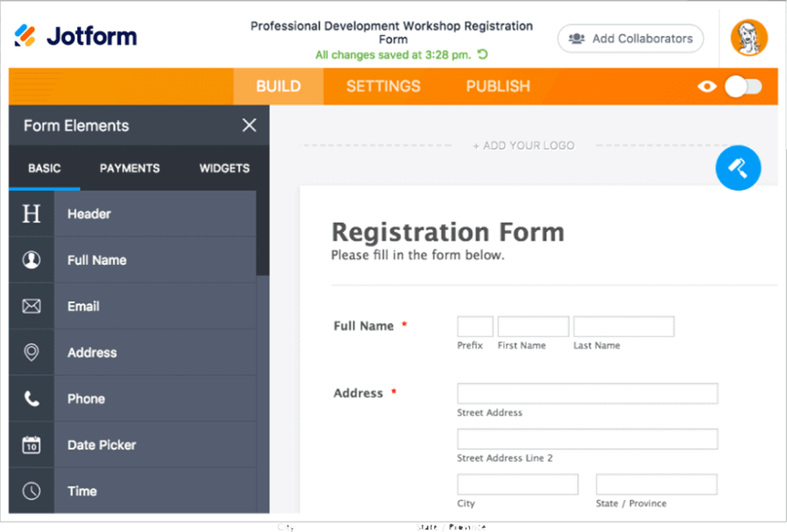Select the Full Name element icon
Screen dimensions: 787x532
(31, 260)
